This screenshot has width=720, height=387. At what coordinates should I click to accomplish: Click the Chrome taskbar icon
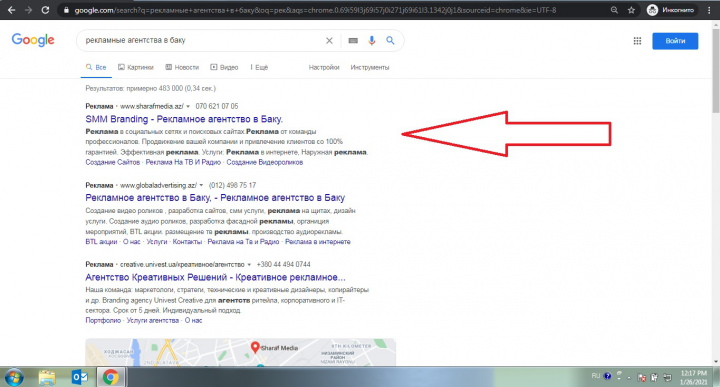pos(110,377)
